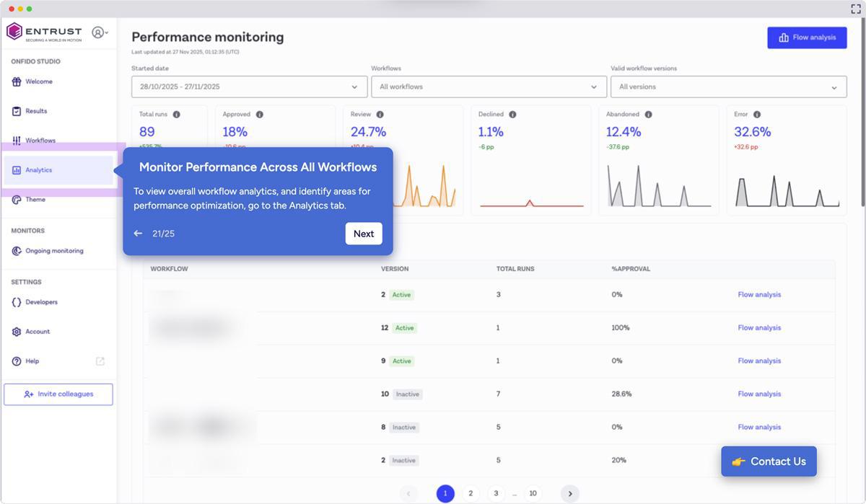The height and width of the screenshot is (504, 866).
Task: Open Developers settings in sidebar
Action: pos(41,302)
